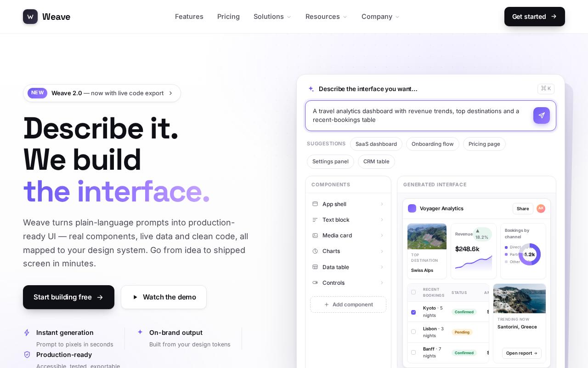Expand Charts using its chevron

coord(382,251)
